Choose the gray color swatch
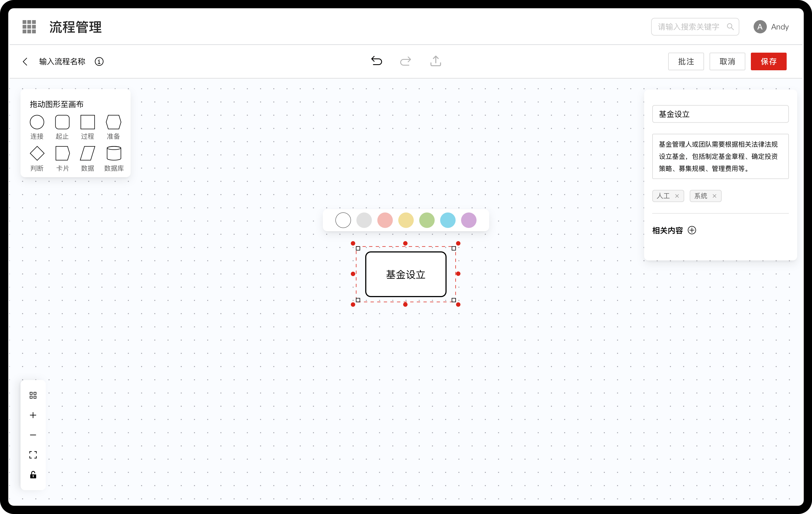This screenshot has width=812, height=514. click(364, 220)
